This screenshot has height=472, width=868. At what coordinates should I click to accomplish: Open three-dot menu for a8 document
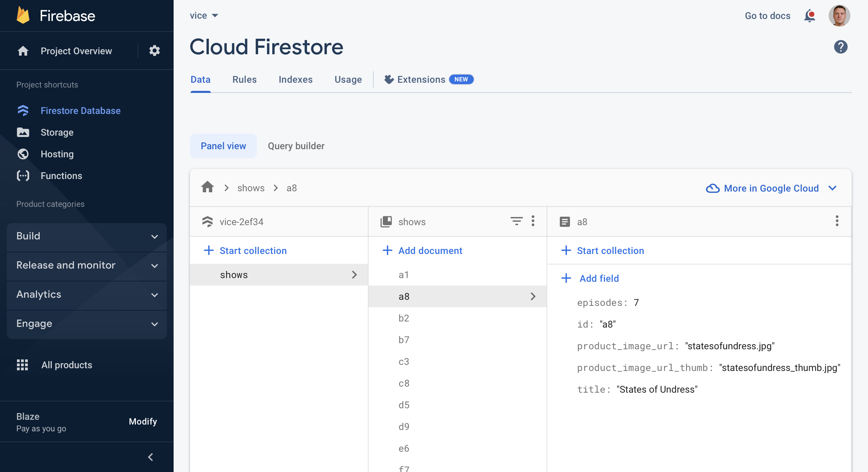pyautogui.click(x=837, y=221)
